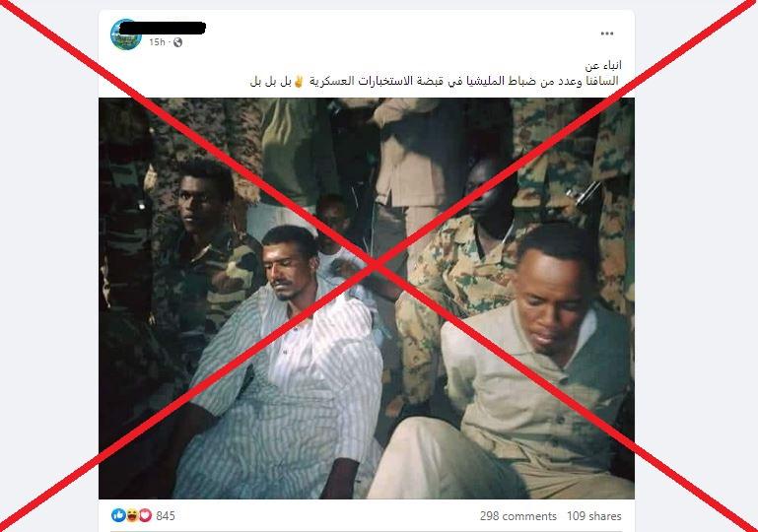Open the reactions list showing 845
This screenshot has height=532, width=758.
(166, 516)
